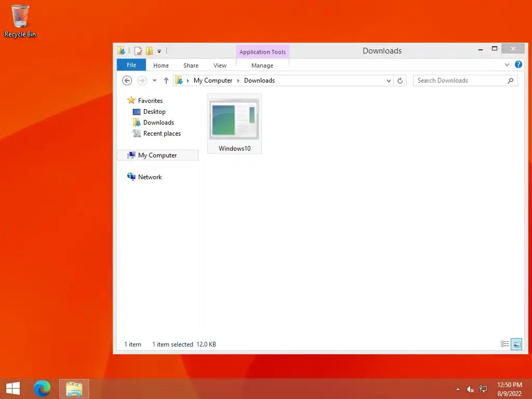Open the Help question mark icon
532x399 pixels.
518,64
